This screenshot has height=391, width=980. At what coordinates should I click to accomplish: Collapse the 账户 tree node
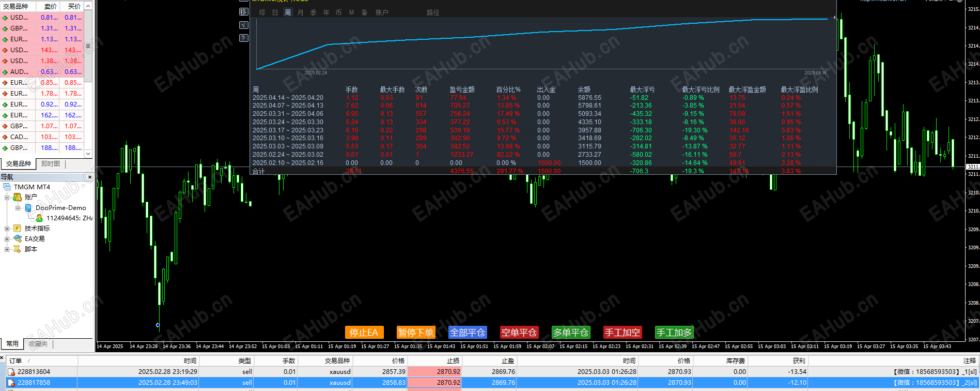7,197
